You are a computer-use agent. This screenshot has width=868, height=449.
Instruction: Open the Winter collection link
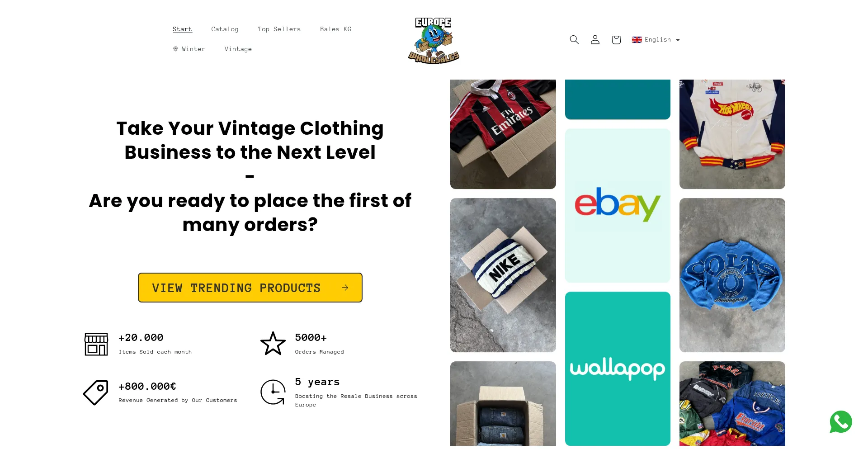click(x=189, y=49)
